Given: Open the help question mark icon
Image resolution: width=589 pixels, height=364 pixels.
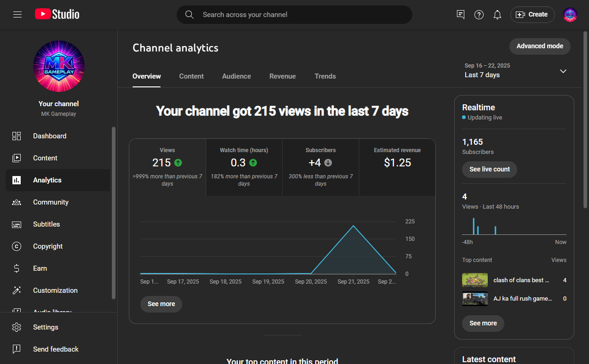Looking at the screenshot, I should tap(479, 15).
